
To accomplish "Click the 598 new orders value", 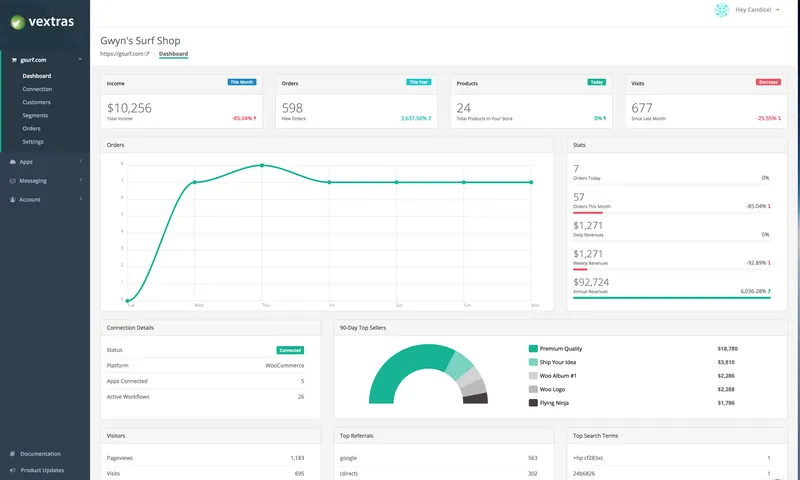I will 292,108.
